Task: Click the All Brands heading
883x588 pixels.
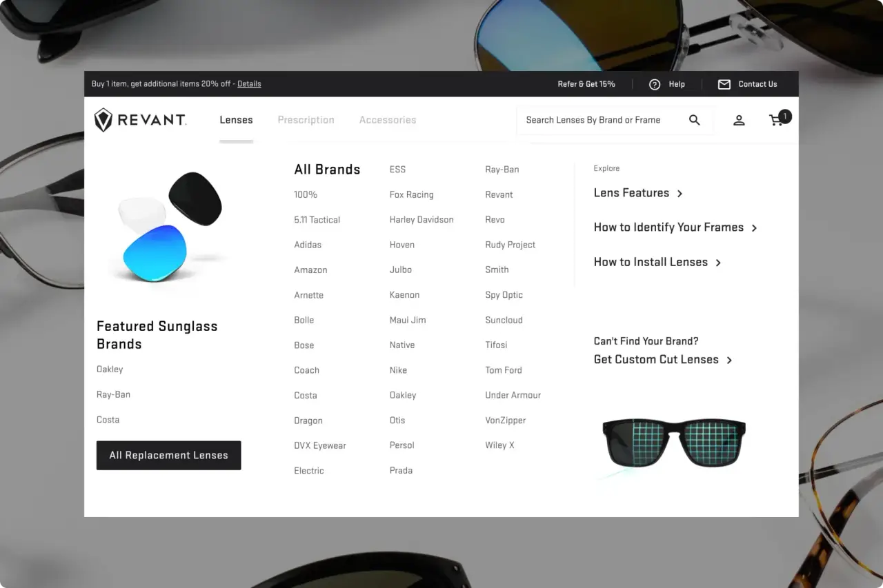Action: [327, 170]
